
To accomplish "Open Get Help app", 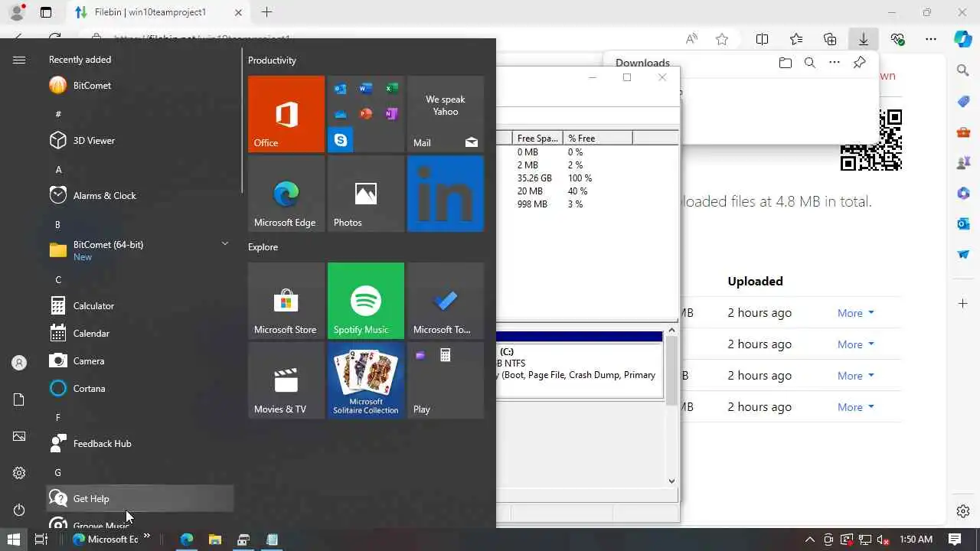I will point(140,499).
